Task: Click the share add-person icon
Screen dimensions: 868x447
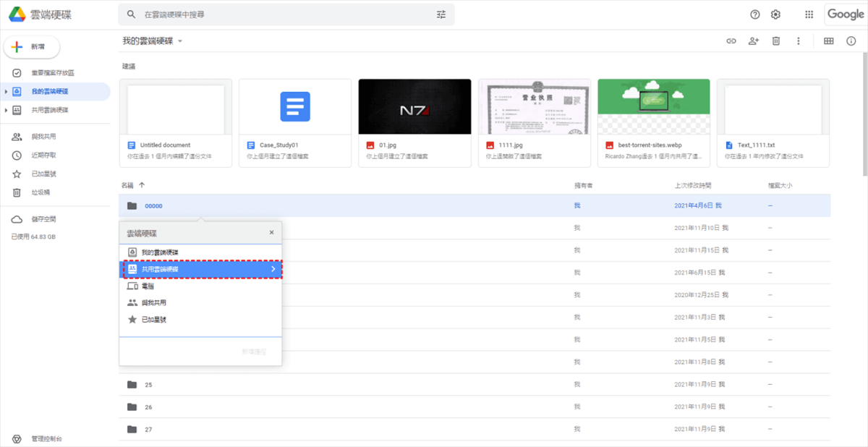Action: pos(753,41)
